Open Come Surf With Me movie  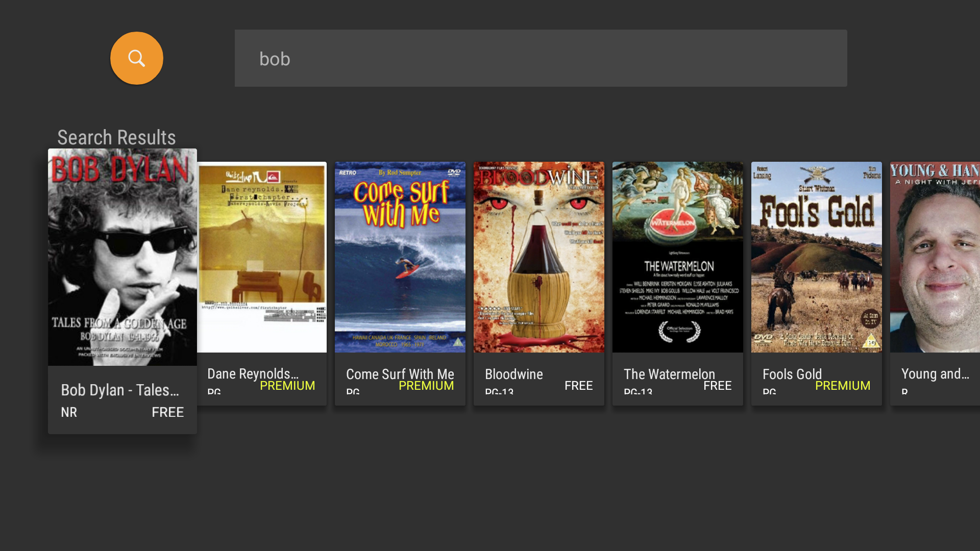coord(400,256)
